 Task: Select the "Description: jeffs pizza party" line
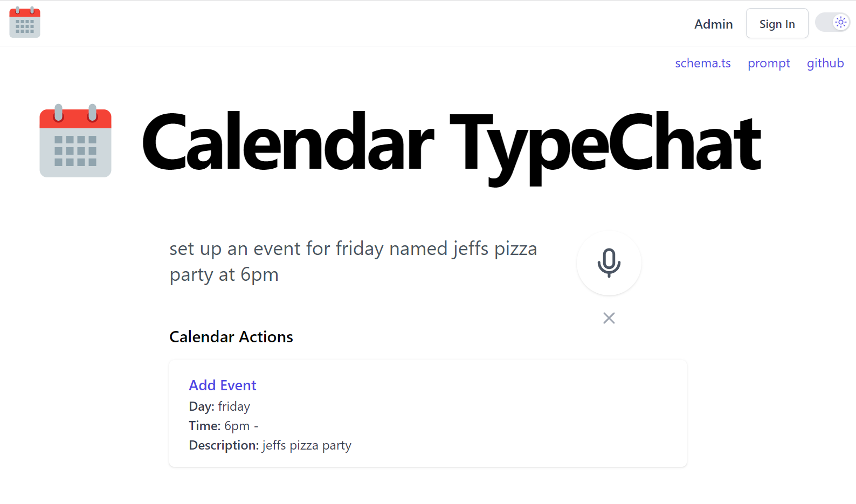pyautogui.click(x=270, y=445)
